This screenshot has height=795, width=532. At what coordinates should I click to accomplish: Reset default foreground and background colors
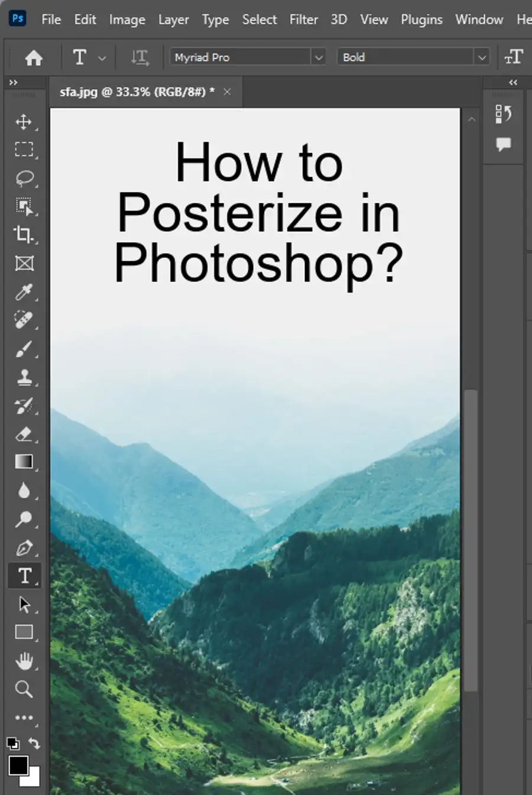12,744
